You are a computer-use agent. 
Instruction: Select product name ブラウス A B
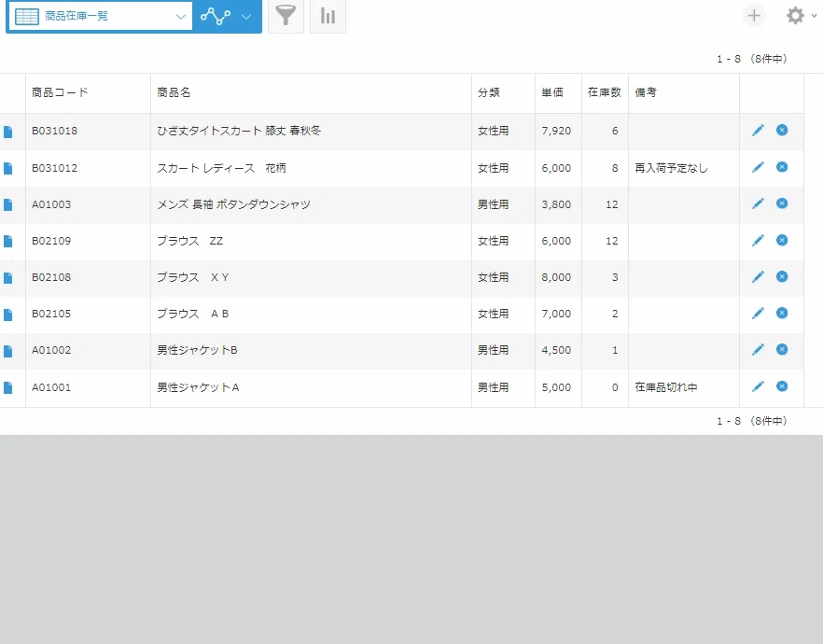pyautogui.click(x=193, y=314)
